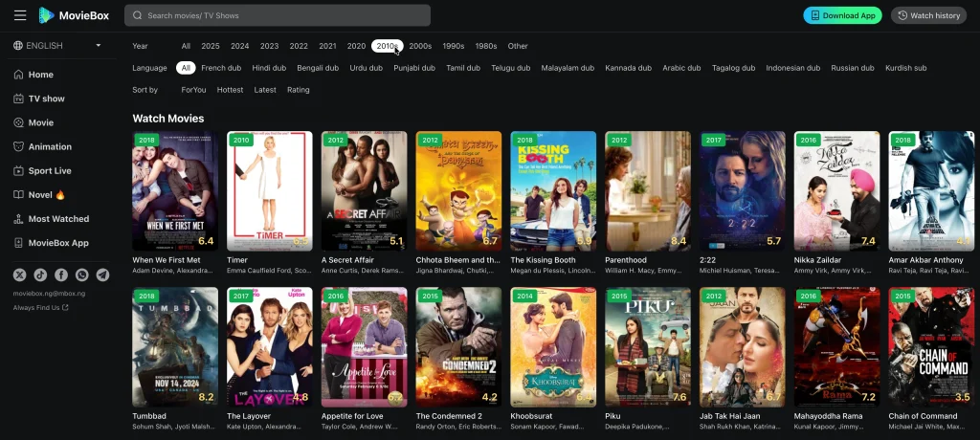Focus the search movies input field
The image size is (980, 440).
[x=278, y=15]
